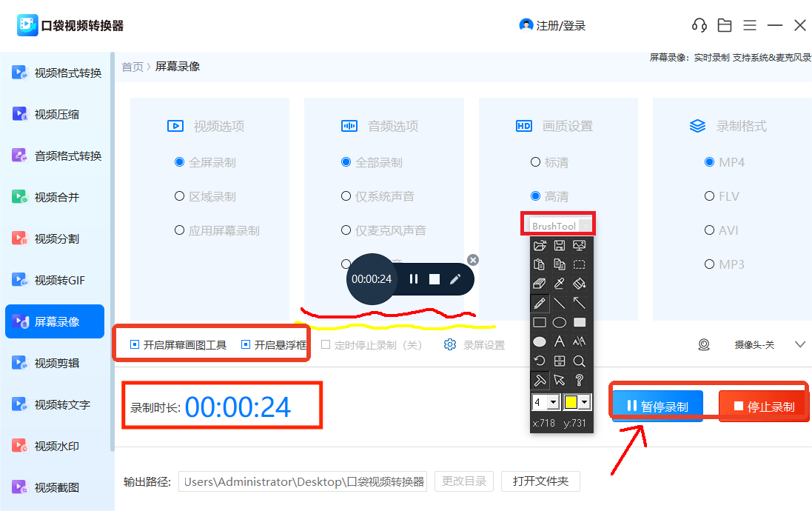Select the eraser tool in BrushTool
This screenshot has width=812, height=511.
tap(540, 284)
